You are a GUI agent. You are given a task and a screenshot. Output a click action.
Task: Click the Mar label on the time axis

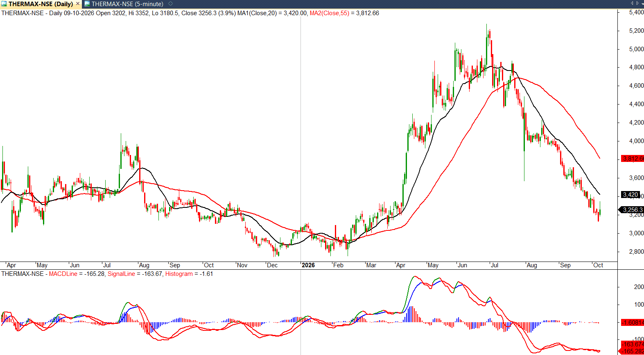pyautogui.click(x=371, y=265)
